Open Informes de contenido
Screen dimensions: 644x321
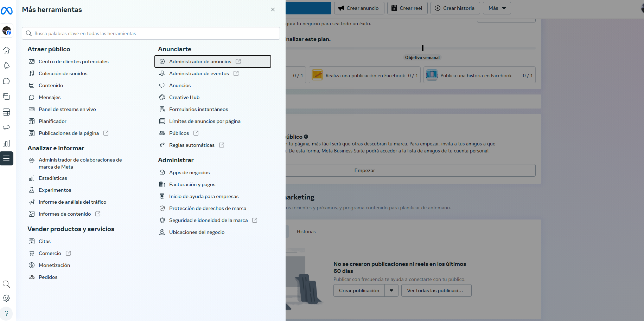65,214
